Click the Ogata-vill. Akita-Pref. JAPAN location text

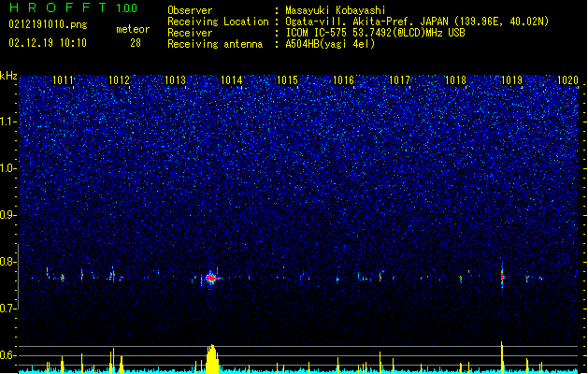[417, 22]
